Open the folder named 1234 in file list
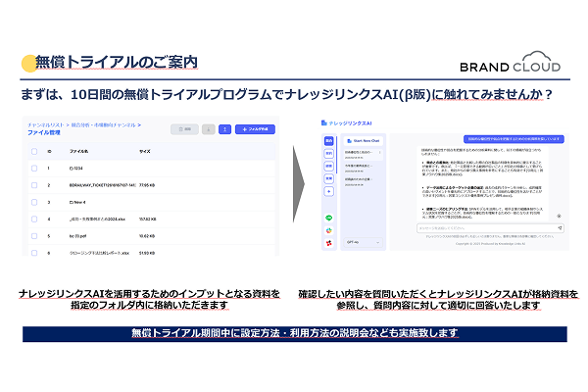 point(76,169)
